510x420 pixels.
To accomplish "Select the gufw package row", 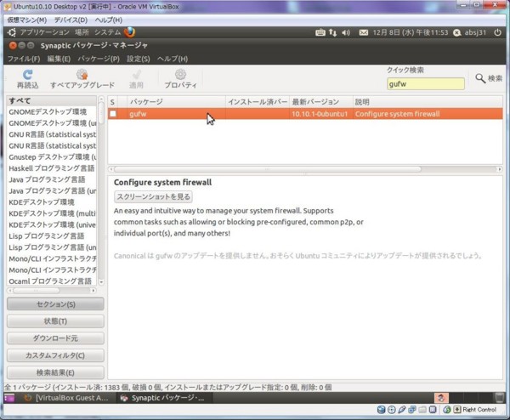I will 305,114.
